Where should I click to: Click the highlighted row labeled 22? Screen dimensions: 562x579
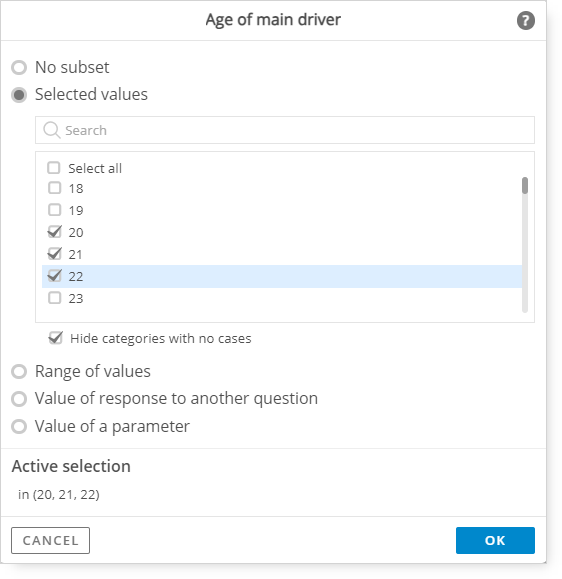point(282,276)
